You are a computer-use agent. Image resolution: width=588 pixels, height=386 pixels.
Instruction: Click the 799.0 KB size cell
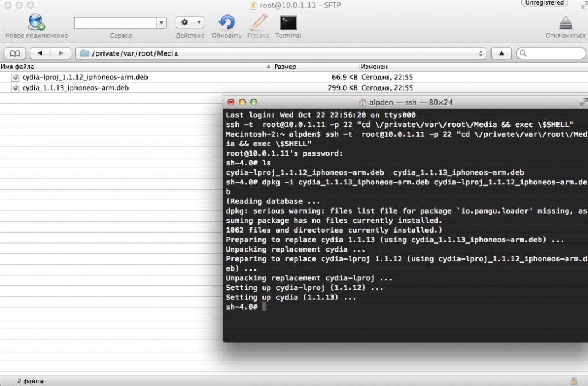click(x=343, y=88)
